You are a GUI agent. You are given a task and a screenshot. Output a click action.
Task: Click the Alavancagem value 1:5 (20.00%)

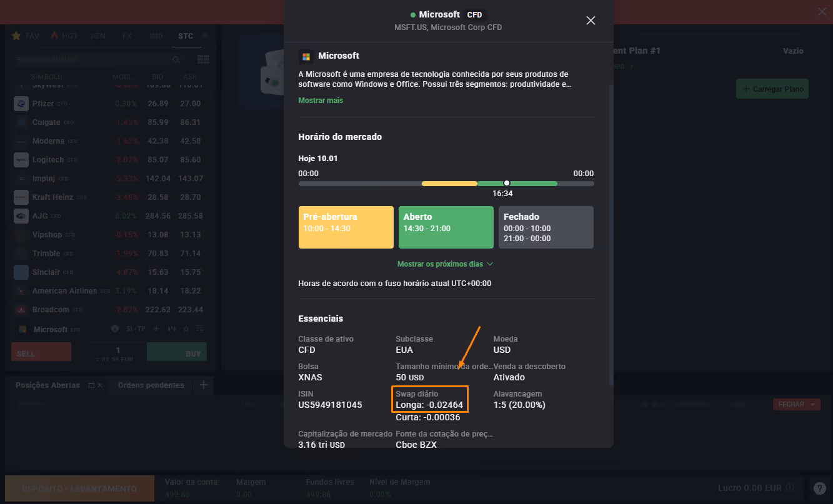(519, 405)
